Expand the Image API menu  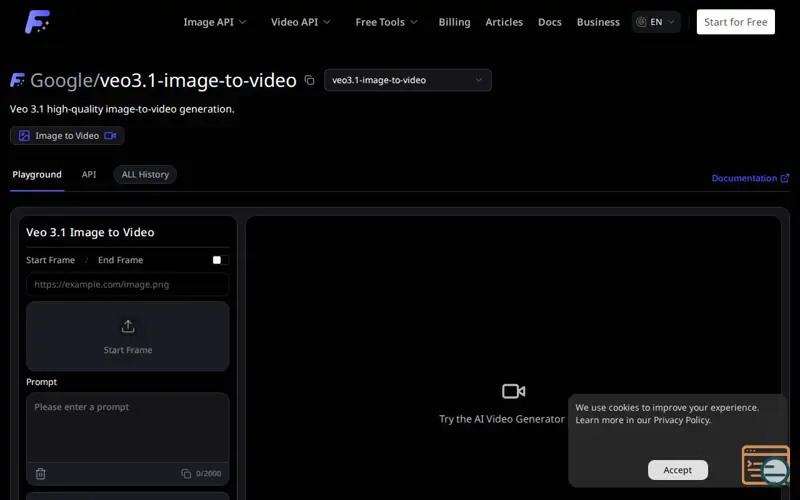pyautogui.click(x=215, y=22)
